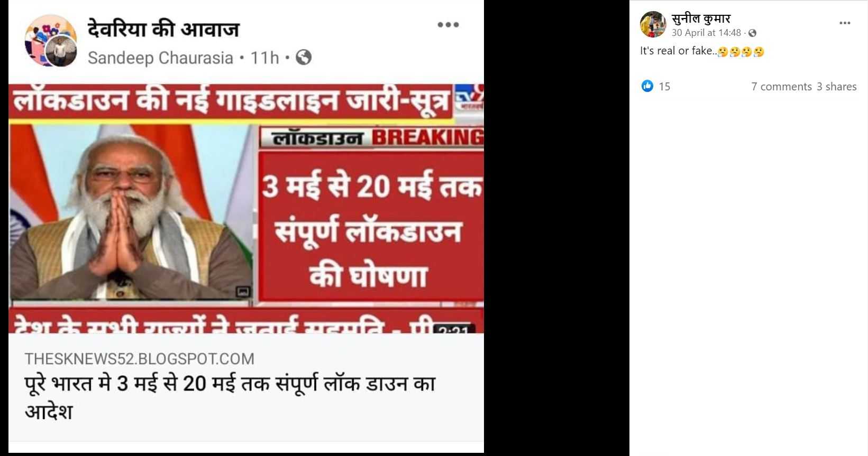The width and height of the screenshot is (868, 456).
Task: Open देवरिया की आवाज group name
Action: pyautogui.click(x=163, y=29)
